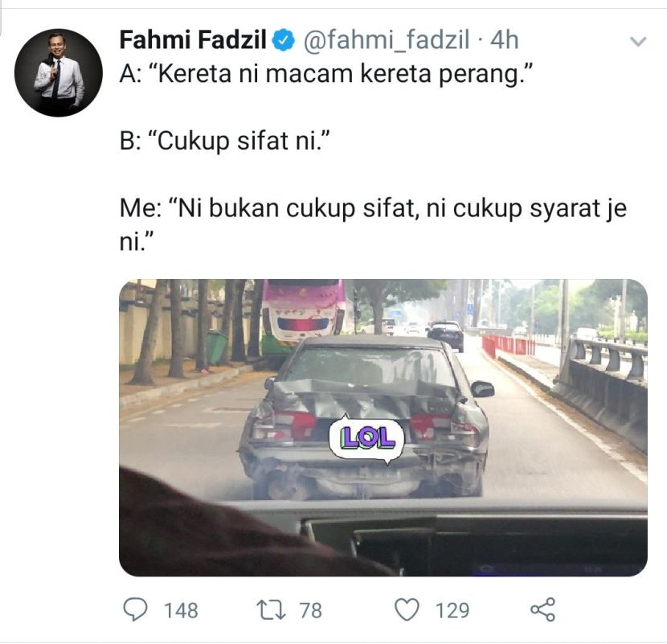Click the blue verified badge
Screen dimensions: 667x644
pos(284,40)
